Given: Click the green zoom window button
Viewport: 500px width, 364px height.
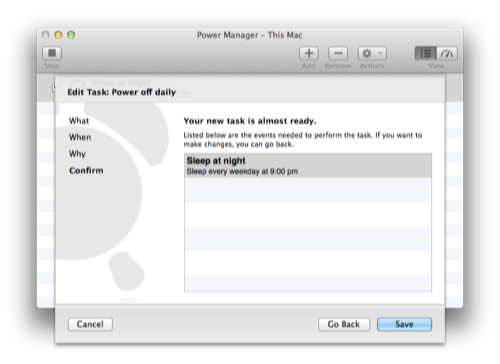Looking at the screenshot, I should point(71,35).
